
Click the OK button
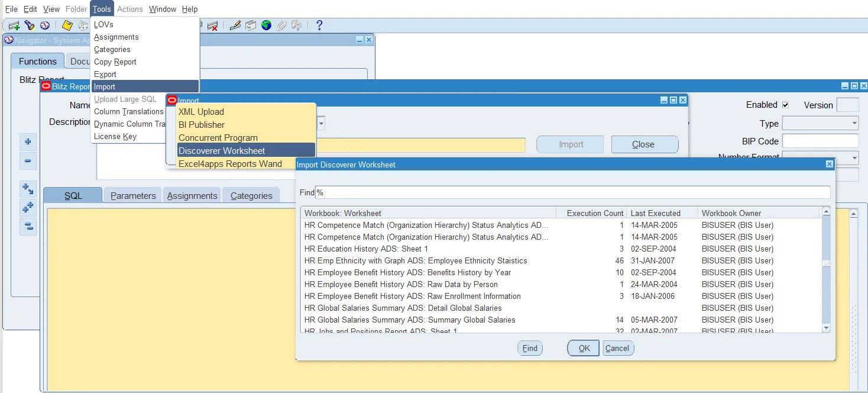[584, 348]
